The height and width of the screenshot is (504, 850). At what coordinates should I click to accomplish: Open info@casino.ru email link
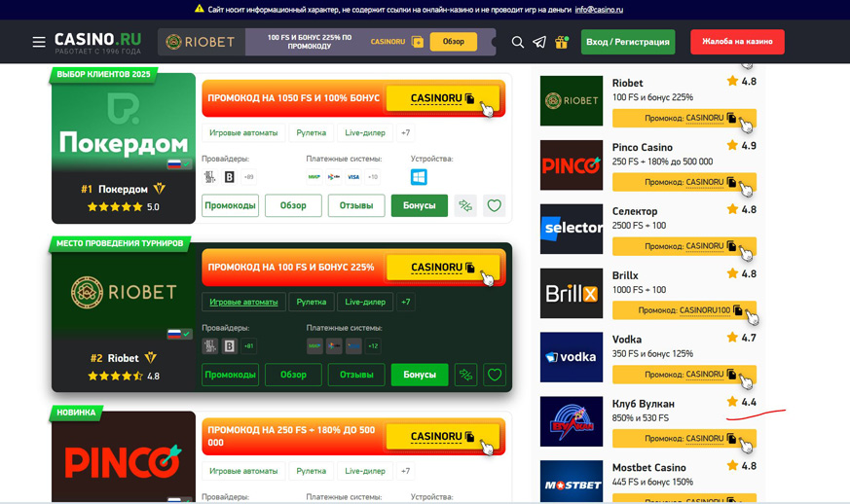(x=599, y=10)
